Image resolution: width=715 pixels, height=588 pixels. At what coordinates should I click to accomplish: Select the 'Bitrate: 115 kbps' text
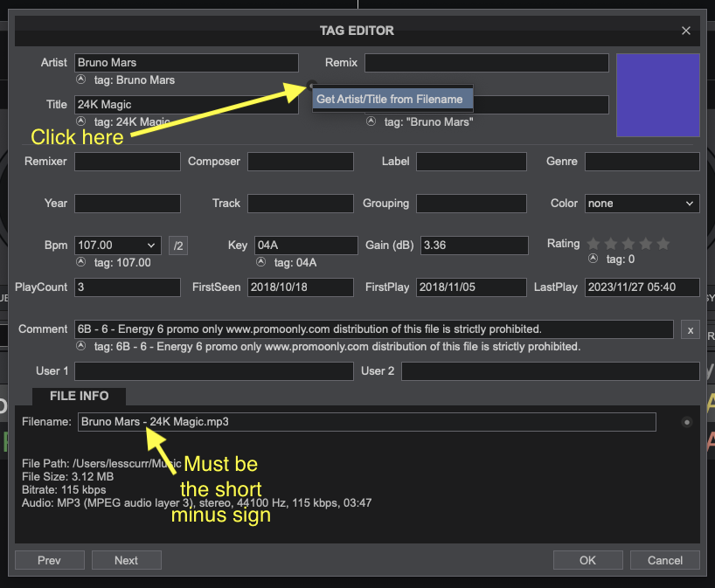click(x=64, y=490)
